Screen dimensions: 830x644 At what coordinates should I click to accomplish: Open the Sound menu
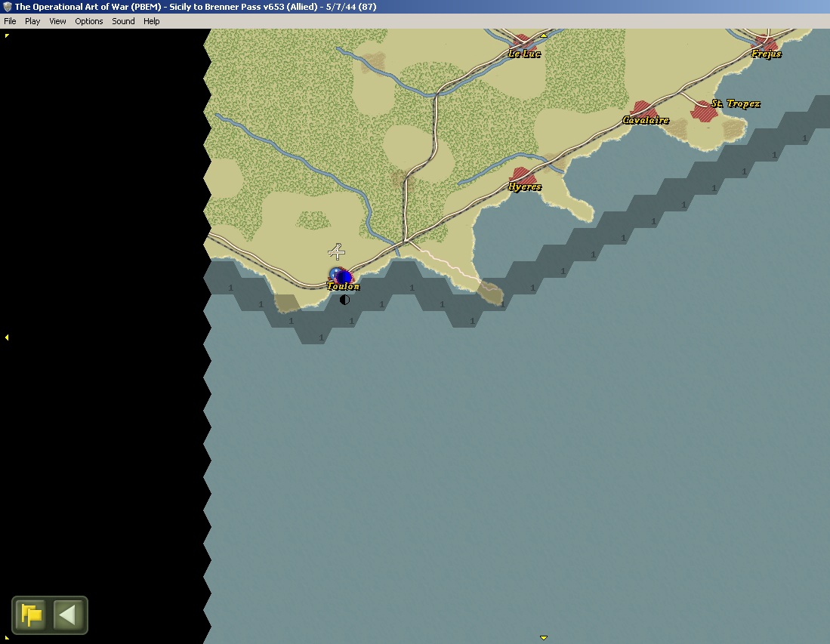click(123, 21)
